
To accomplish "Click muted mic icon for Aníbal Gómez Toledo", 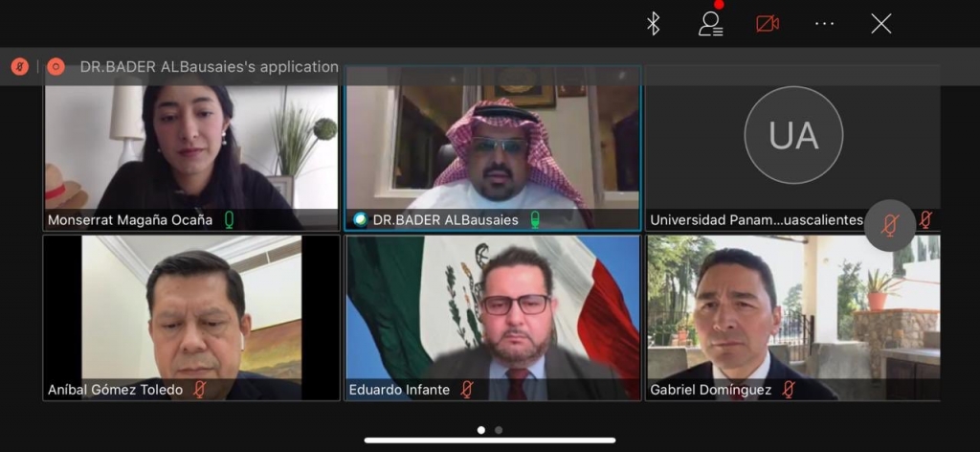I will coord(200,390).
